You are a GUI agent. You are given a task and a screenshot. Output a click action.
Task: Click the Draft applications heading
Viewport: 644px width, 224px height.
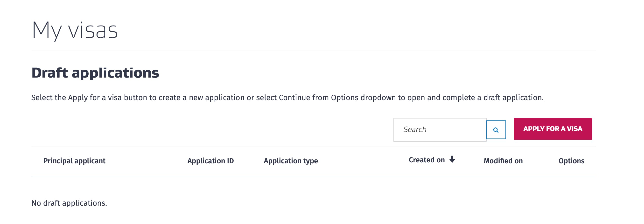pyautogui.click(x=95, y=73)
